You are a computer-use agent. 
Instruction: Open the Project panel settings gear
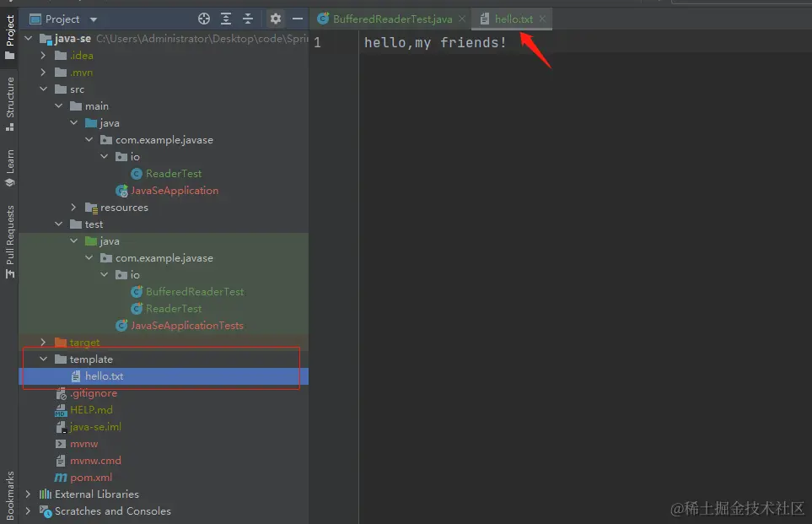click(x=276, y=19)
